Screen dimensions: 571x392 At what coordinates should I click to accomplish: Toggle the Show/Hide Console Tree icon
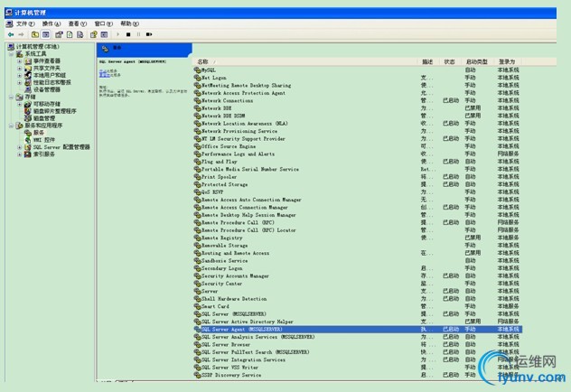pyautogui.click(x=46, y=34)
